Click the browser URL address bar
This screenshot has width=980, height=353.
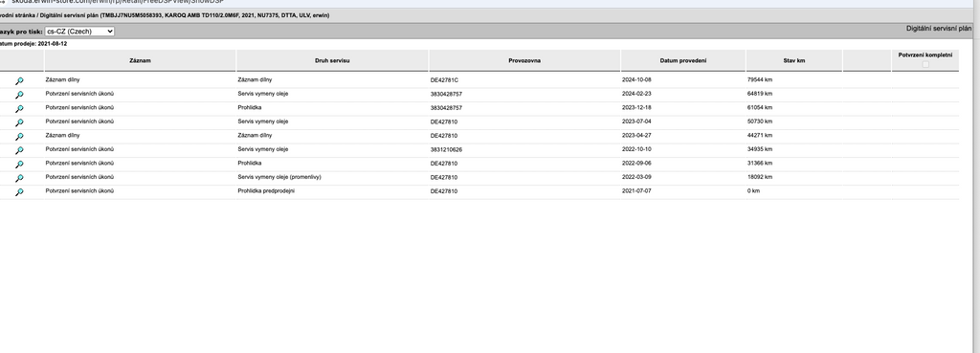click(119, 2)
